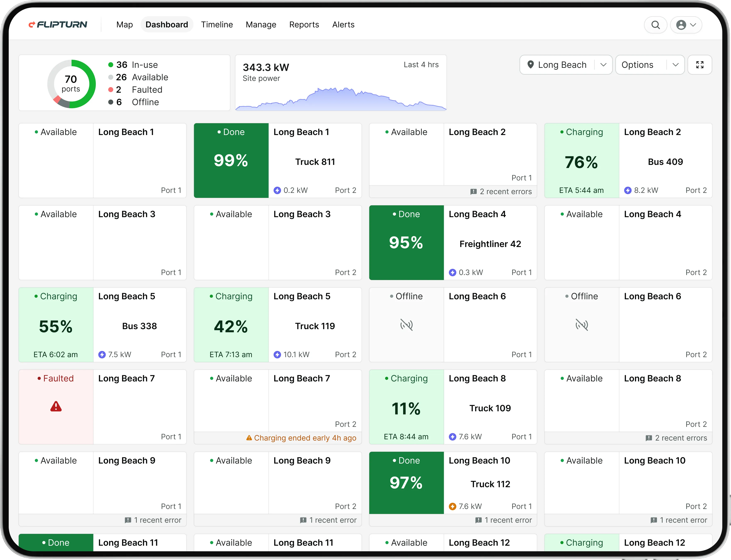Click the 76% charge progress for Bus 409
Screen dimensions: 731x560
[581, 162]
